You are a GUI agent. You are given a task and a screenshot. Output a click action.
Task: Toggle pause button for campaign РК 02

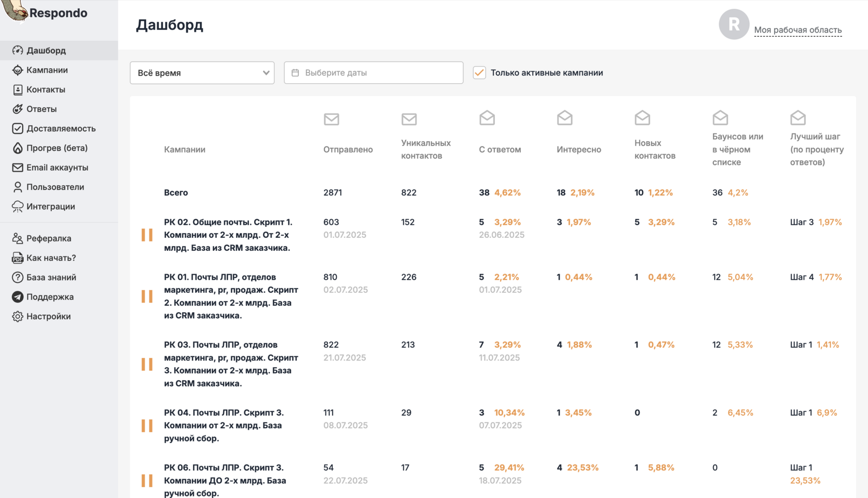(147, 235)
